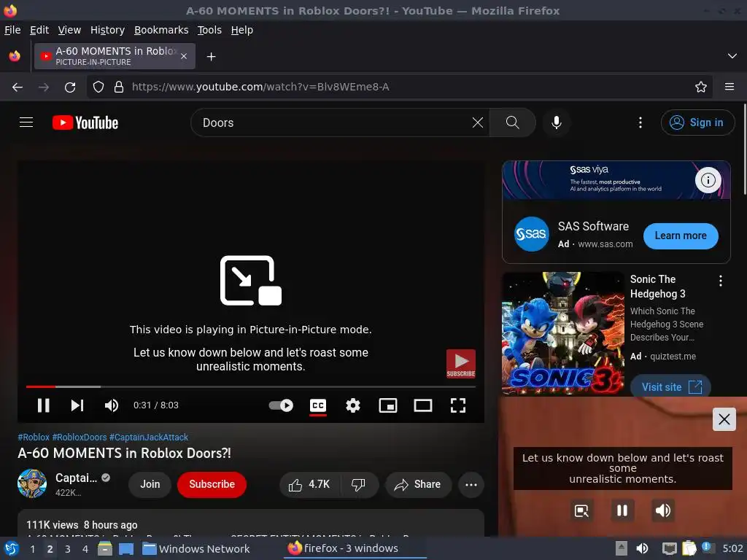
Task: Open YouTube settings three-dot menu
Action: click(640, 122)
